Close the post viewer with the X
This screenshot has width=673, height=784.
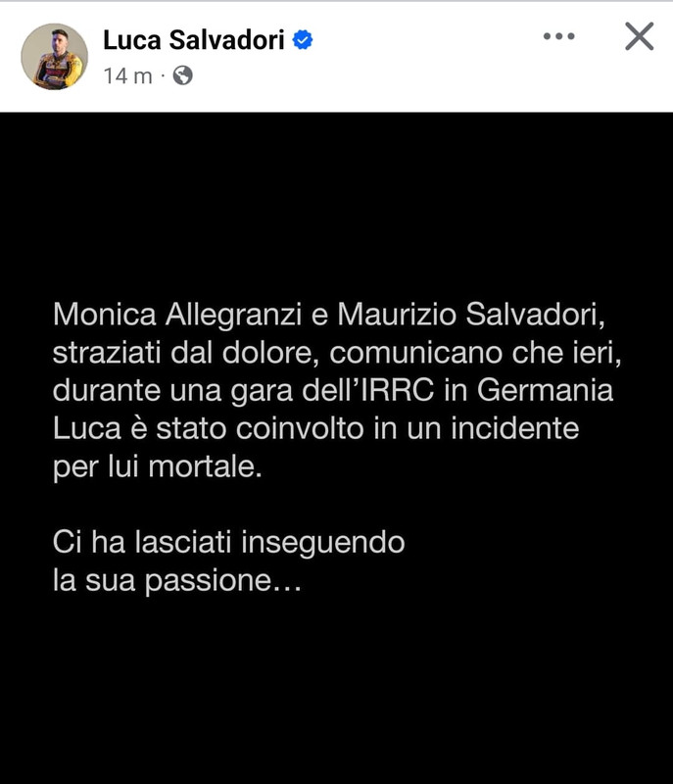(639, 36)
